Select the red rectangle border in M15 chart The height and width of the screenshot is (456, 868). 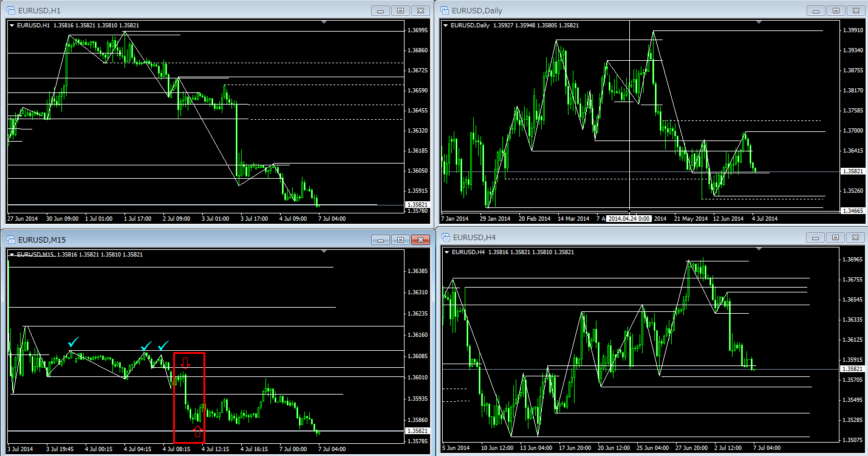174,395
